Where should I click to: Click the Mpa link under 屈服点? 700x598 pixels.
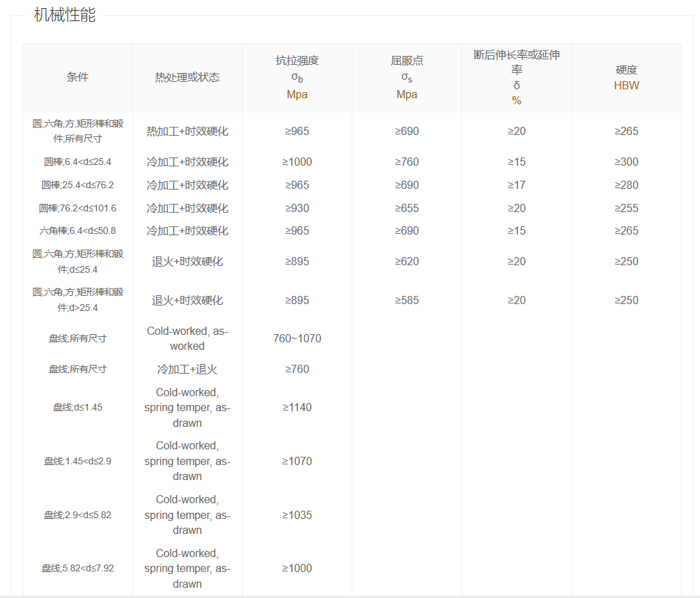406,95
